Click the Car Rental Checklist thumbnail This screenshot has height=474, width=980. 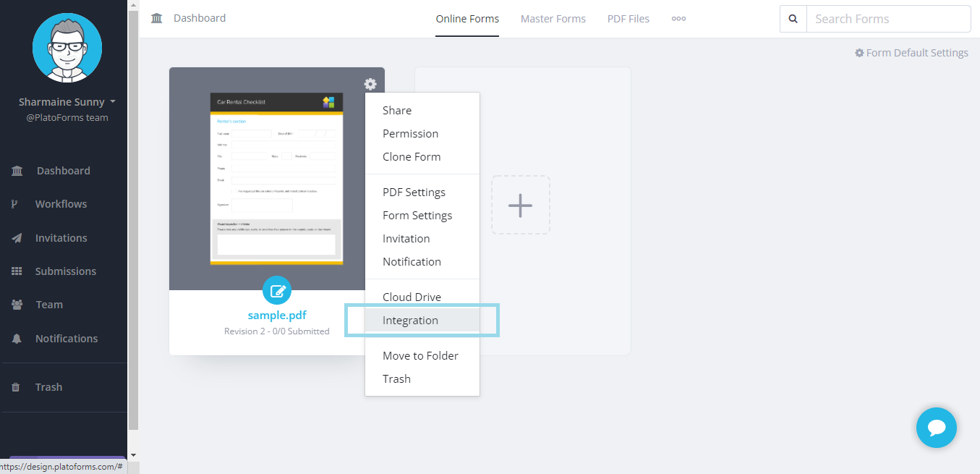coord(276,178)
